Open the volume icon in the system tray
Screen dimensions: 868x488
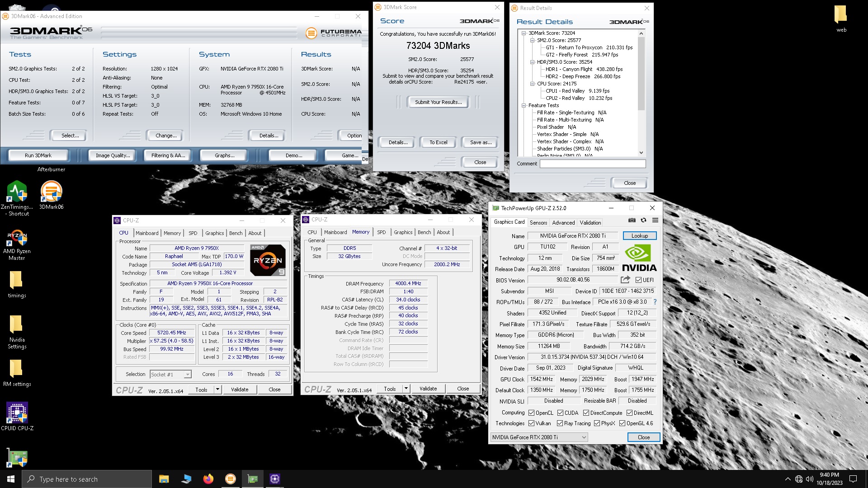click(x=809, y=479)
